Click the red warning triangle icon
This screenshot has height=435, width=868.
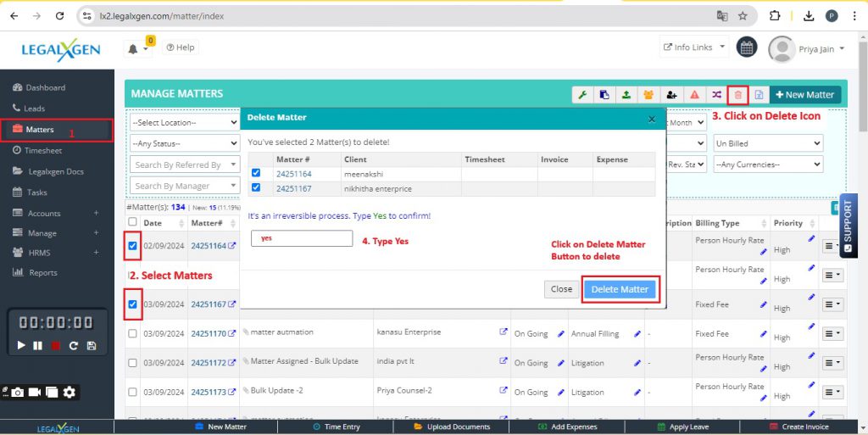(x=694, y=95)
